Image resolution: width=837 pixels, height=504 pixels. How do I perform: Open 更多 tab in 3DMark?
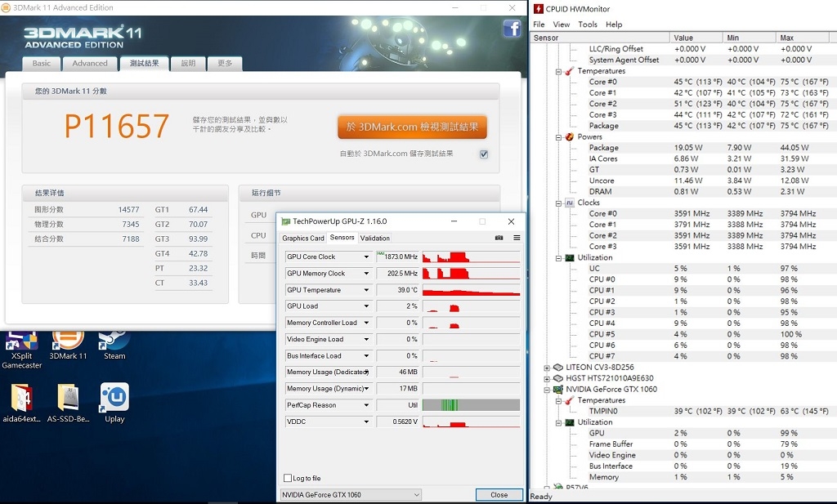coord(225,64)
